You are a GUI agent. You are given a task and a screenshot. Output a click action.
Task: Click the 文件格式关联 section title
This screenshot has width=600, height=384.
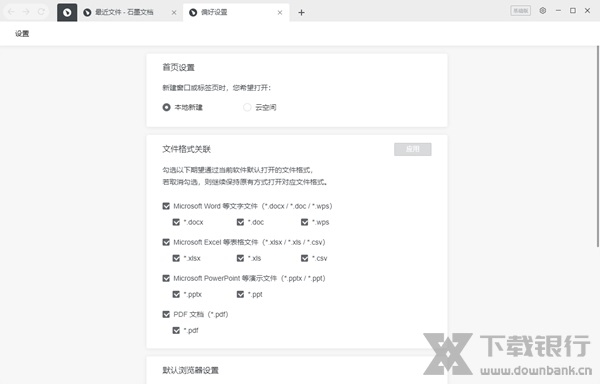(186, 149)
